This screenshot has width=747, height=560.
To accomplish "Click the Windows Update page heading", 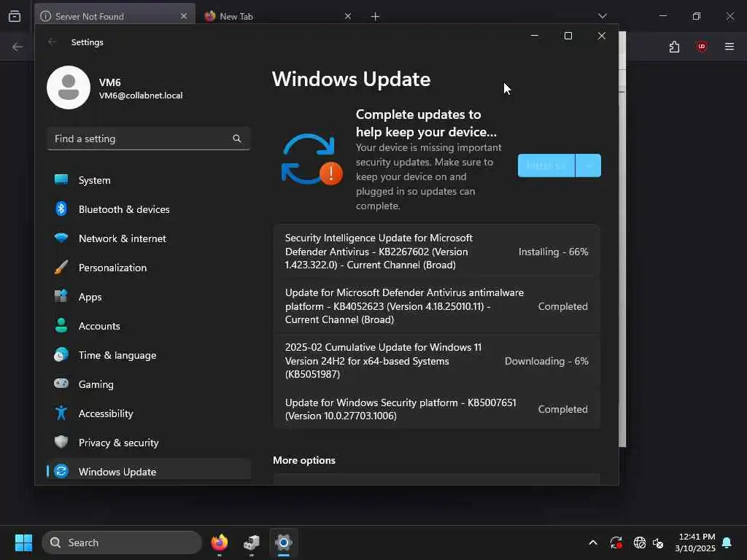I will [x=351, y=79].
